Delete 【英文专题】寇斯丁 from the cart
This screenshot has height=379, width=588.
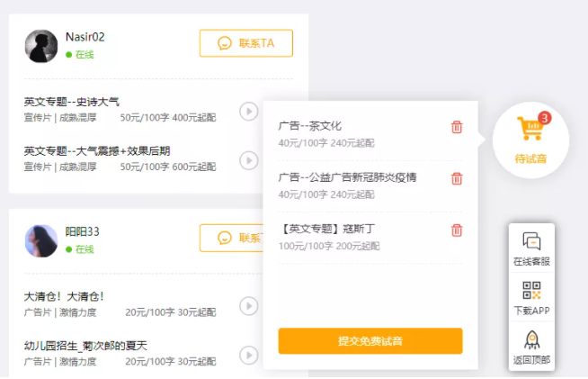tap(457, 230)
